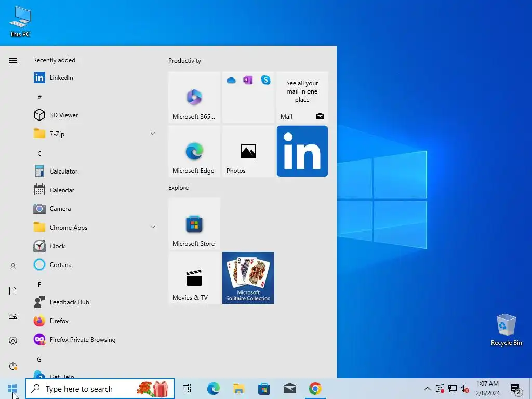Switch to Google Chrome on the taskbar
This screenshot has height=399, width=532.
[x=315, y=389]
